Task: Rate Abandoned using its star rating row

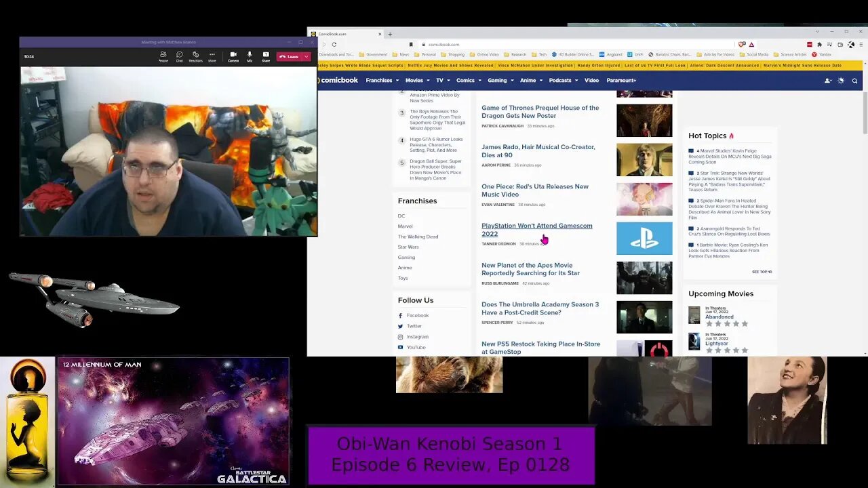Action: [x=727, y=324]
